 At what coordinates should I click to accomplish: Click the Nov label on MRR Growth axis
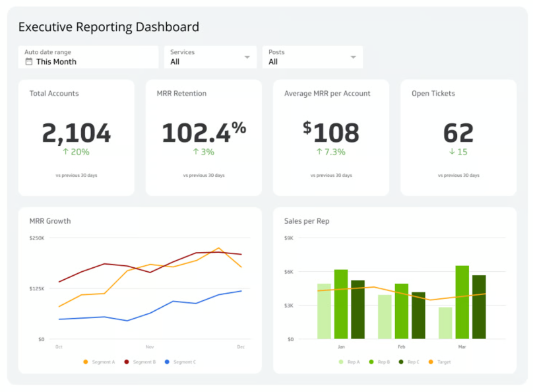point(150,346)
